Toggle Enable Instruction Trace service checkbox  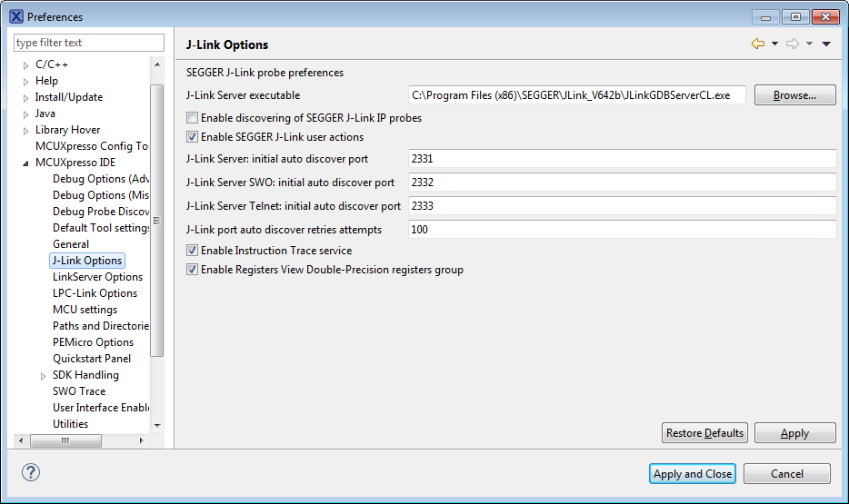pyautogui.click(x=192, y=250)
